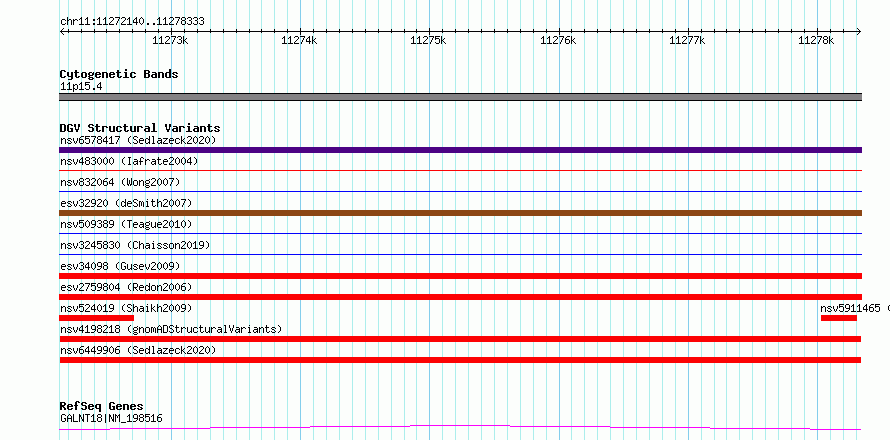Click the nsv4198218 (gnomADStructuralVariants) label
This screenshot has width=890, height=440.
click(171, 329)
